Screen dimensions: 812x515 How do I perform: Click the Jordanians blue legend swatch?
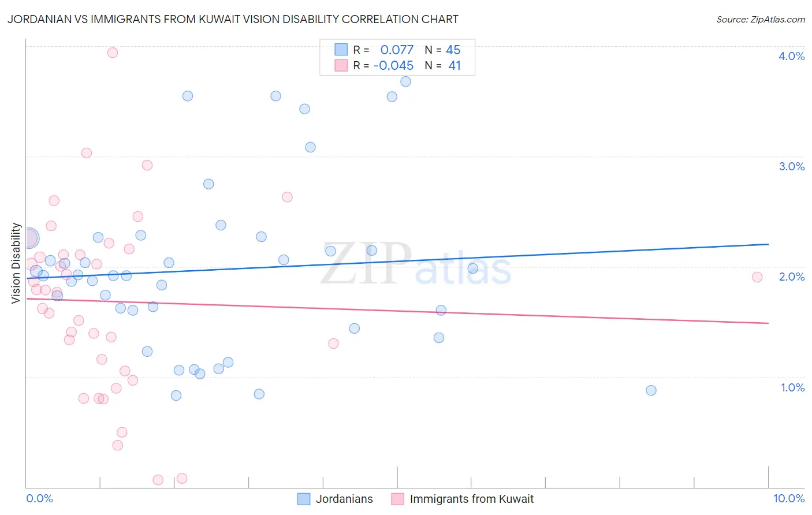(x=304, y=499)
